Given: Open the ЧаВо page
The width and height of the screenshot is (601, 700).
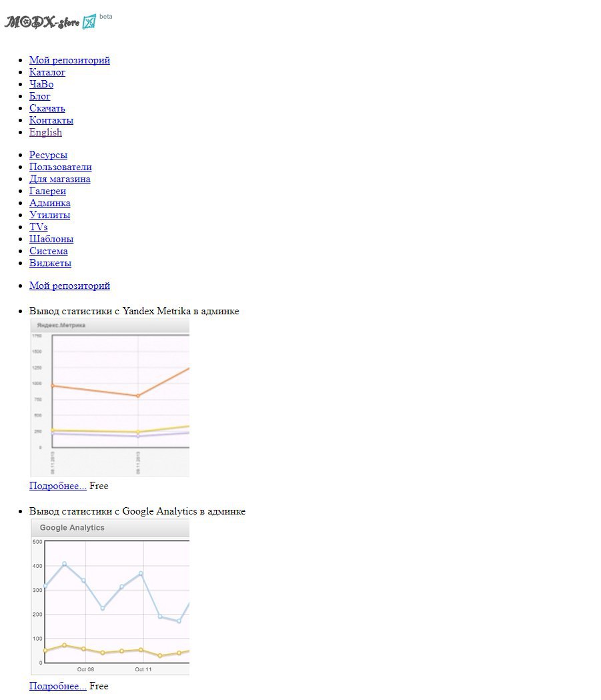Looking at the screenshot, I should pyautogui.click(x=41, y=84).
